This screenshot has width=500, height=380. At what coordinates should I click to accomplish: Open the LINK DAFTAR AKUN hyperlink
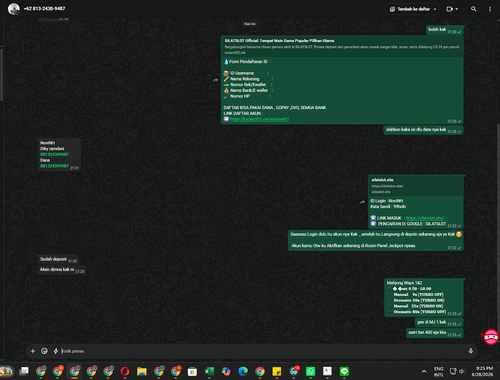[x=260, y=119]
